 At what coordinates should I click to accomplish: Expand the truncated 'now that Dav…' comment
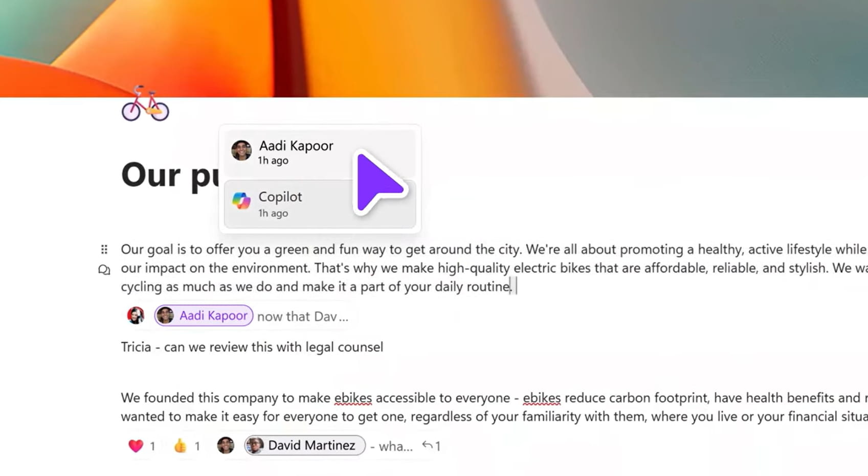tap(303, 316)
